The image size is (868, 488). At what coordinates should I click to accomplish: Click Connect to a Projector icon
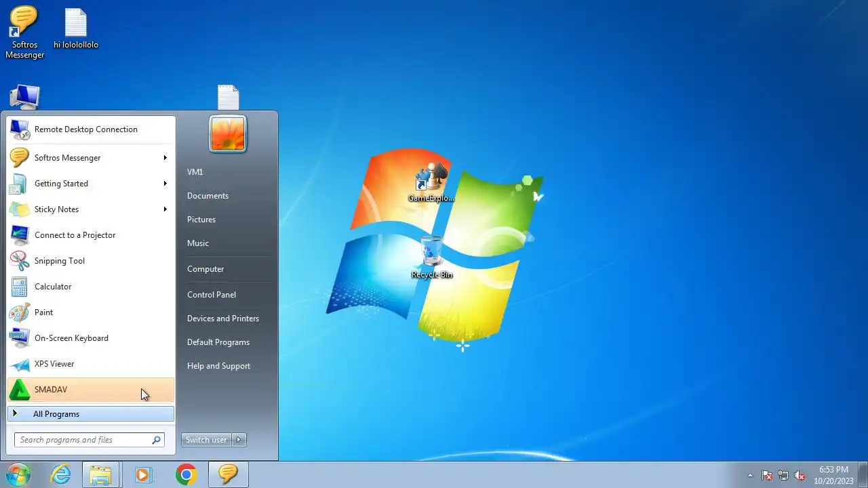click(20, 235)
